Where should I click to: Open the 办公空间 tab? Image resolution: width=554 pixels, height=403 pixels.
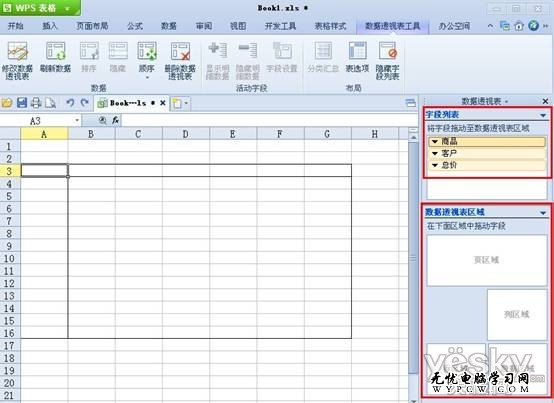(454, 26)
